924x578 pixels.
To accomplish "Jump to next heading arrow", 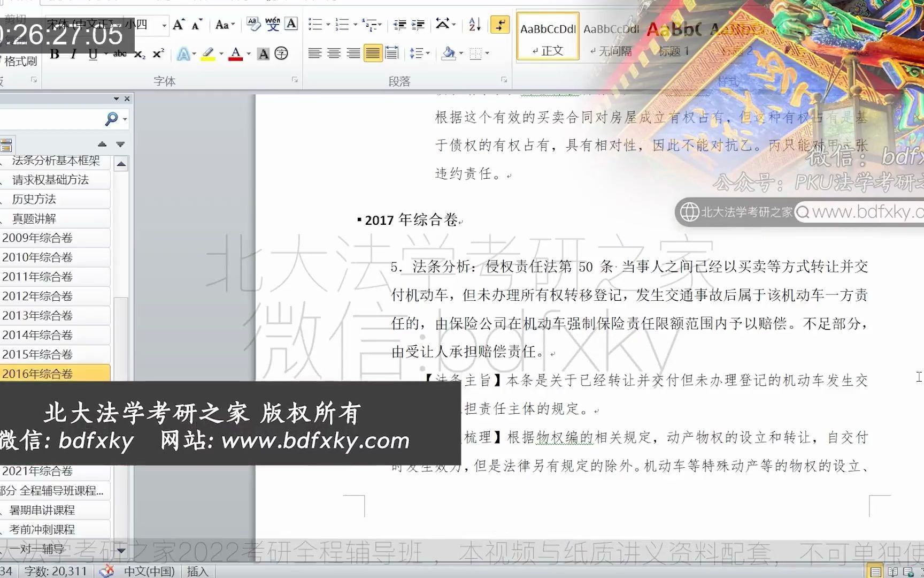I will click(x=120, y=144).
